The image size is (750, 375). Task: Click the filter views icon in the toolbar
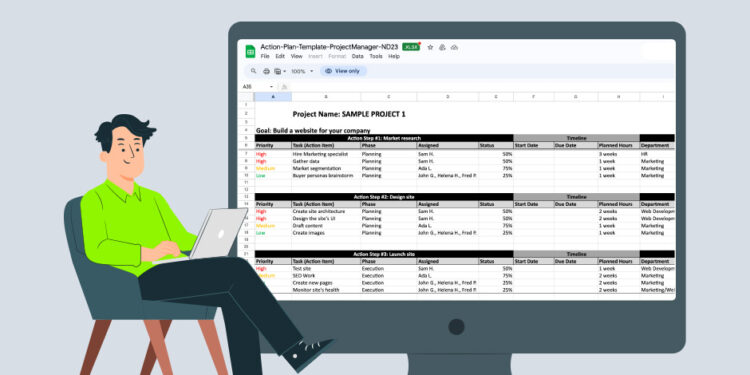tap(277, 71)
